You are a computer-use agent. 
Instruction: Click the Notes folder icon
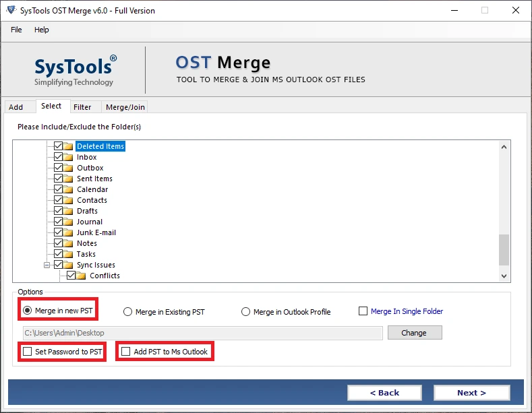pyautogui.click(x=68, y=243)
